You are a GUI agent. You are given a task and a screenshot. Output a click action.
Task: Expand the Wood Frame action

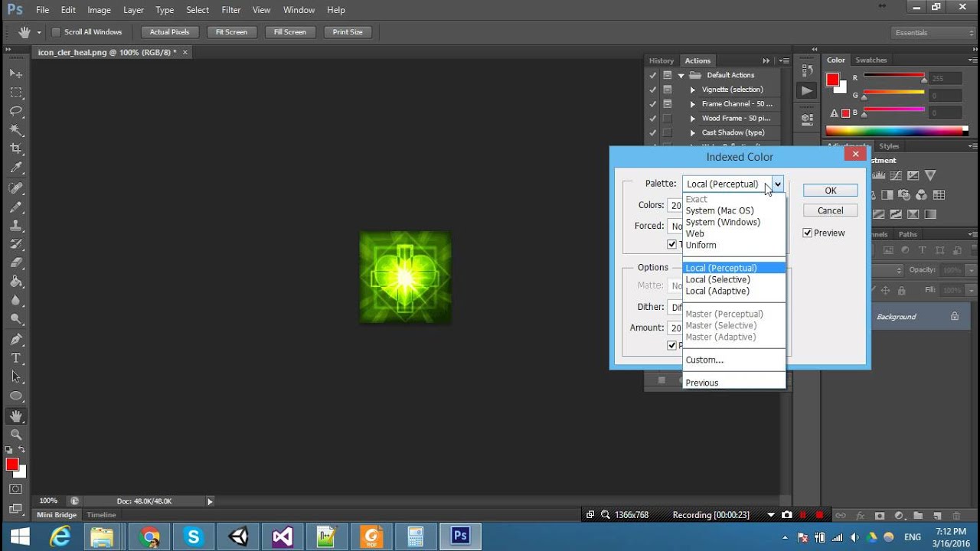[x=693, y=119]
